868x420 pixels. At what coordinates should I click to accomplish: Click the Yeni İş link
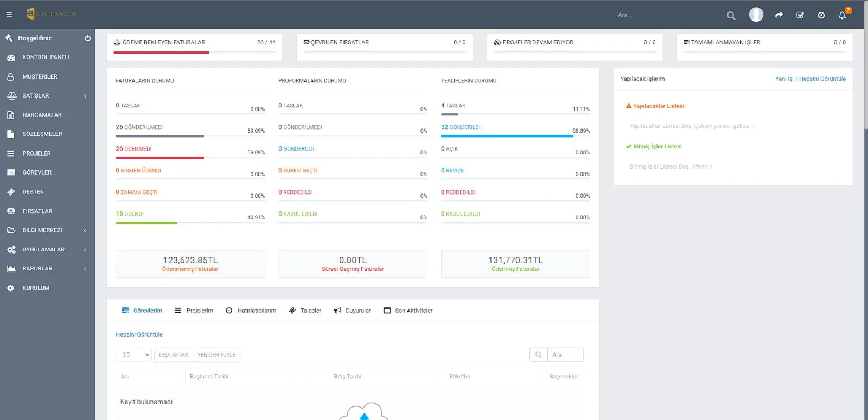(783, 79)
